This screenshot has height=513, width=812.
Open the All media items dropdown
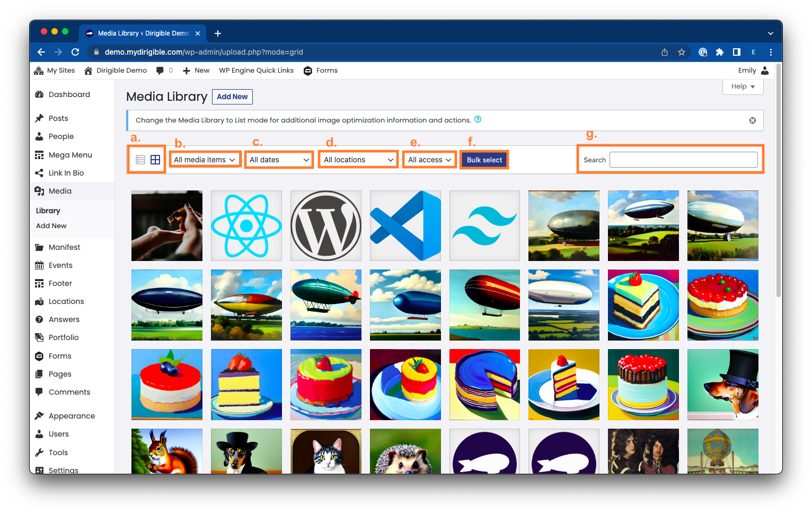point(205,160)
